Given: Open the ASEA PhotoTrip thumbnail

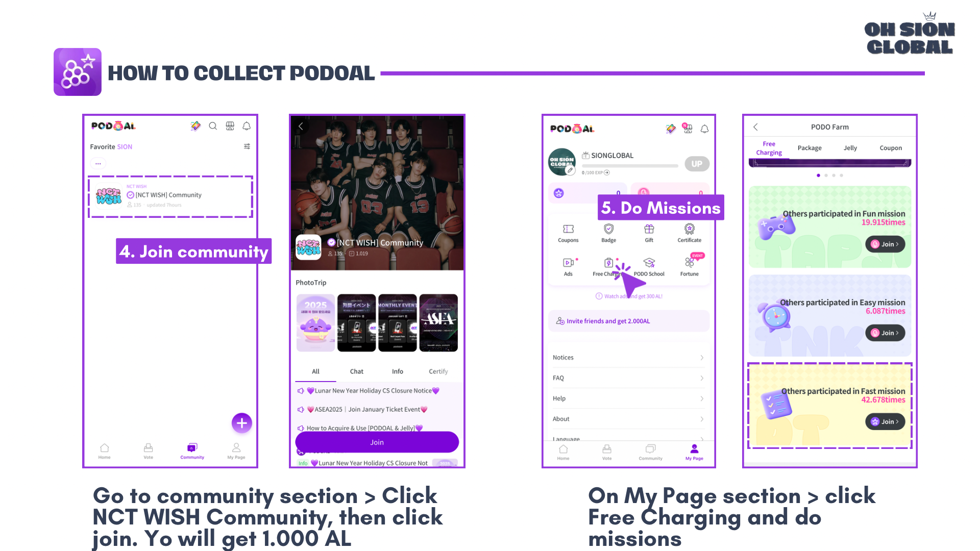Looking at the screenshot, I should pyautogui.click(x=438, y=322).
